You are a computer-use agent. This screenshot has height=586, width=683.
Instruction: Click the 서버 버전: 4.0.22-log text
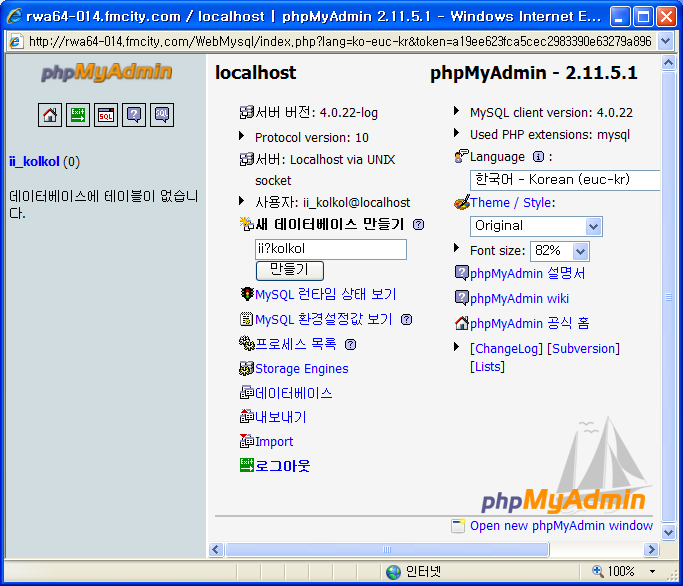coord(317,112)
